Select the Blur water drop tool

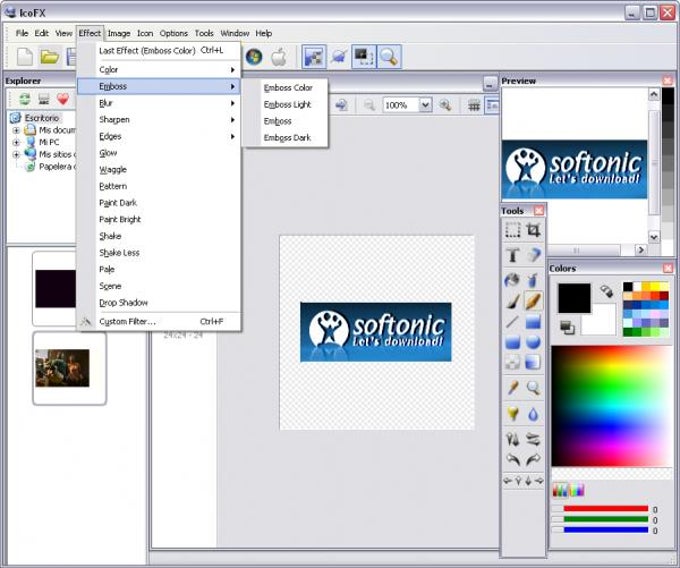pos(533,414)
